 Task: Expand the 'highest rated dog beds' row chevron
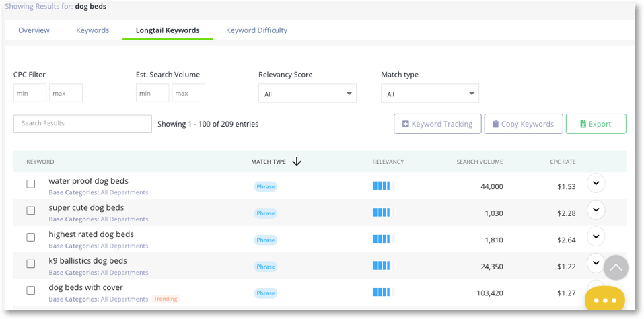pos(596,236)
